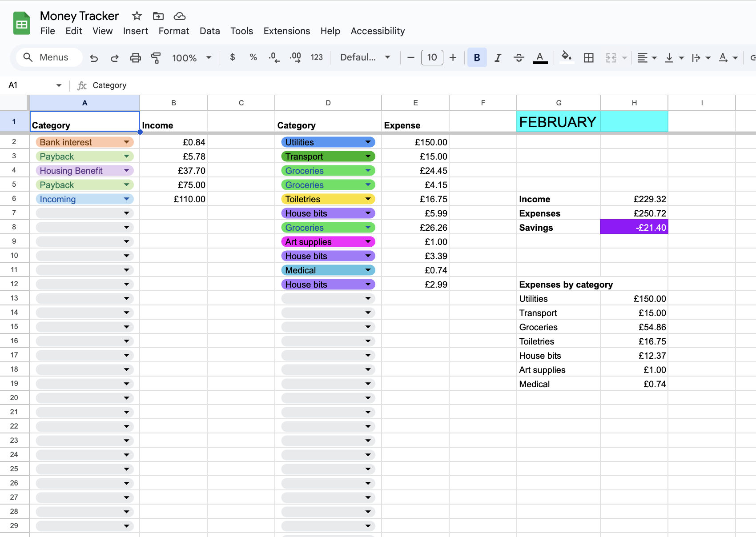Expand the Bank interest category dropdown
This screenshot has width=756, height=537.
pos(127,142)
